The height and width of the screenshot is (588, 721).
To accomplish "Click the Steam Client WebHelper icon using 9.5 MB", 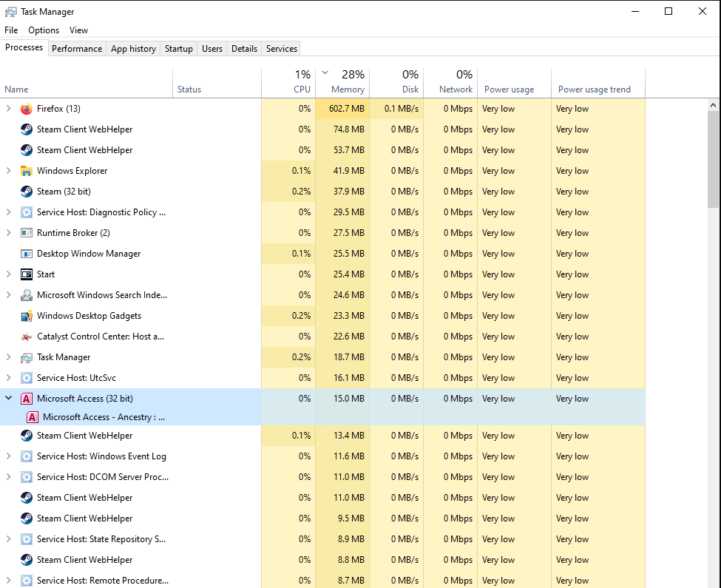I will point(26,518).
